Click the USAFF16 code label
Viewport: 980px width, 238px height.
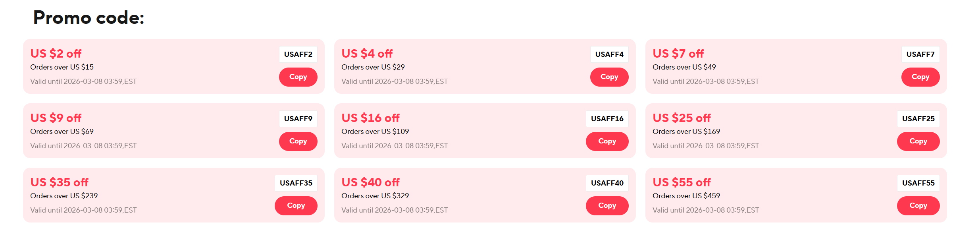607,119
